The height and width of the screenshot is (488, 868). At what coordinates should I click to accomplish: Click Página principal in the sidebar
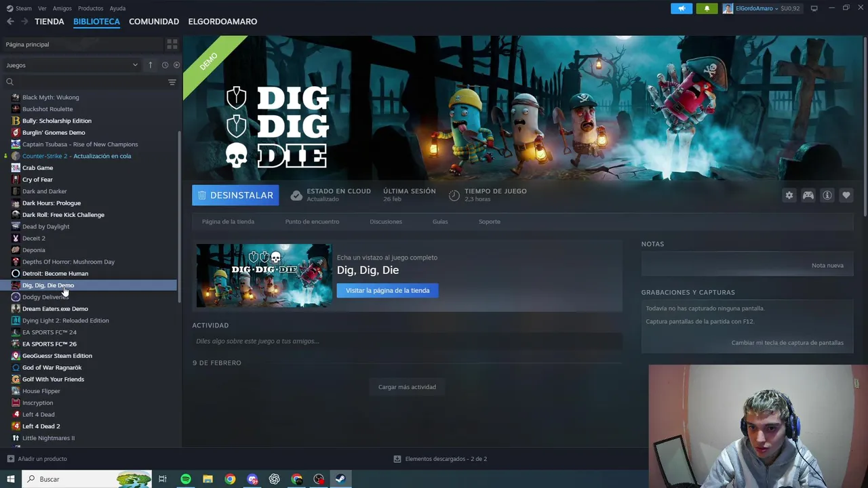(27, 44)
